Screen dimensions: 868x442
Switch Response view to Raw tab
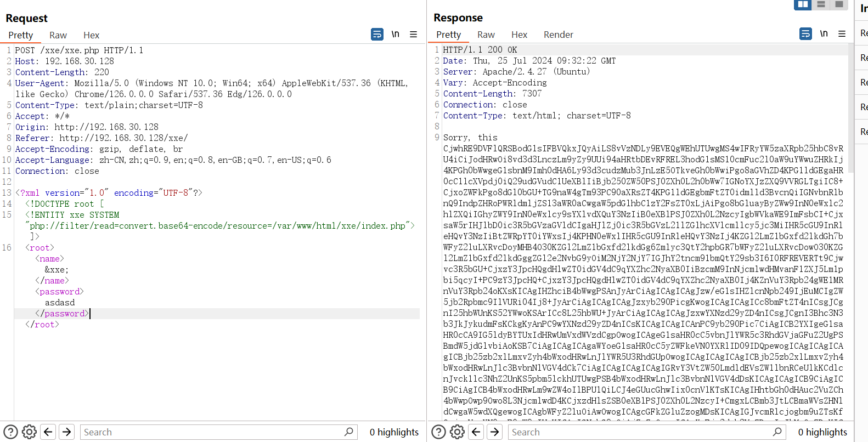(486, 35)
